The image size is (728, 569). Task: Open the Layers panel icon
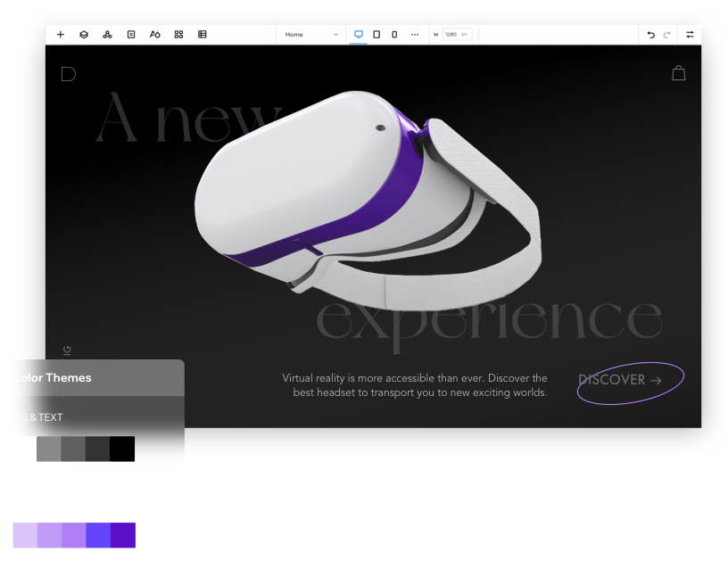(84, 35)
